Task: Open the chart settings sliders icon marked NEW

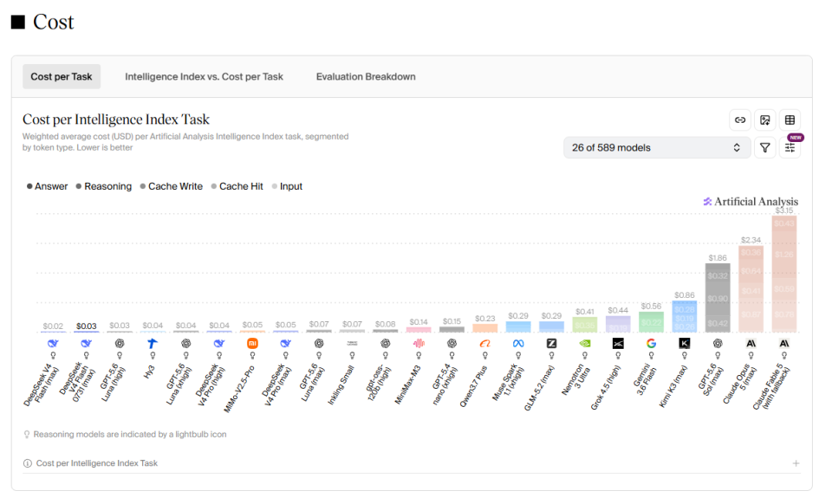Action: [790, 148]
